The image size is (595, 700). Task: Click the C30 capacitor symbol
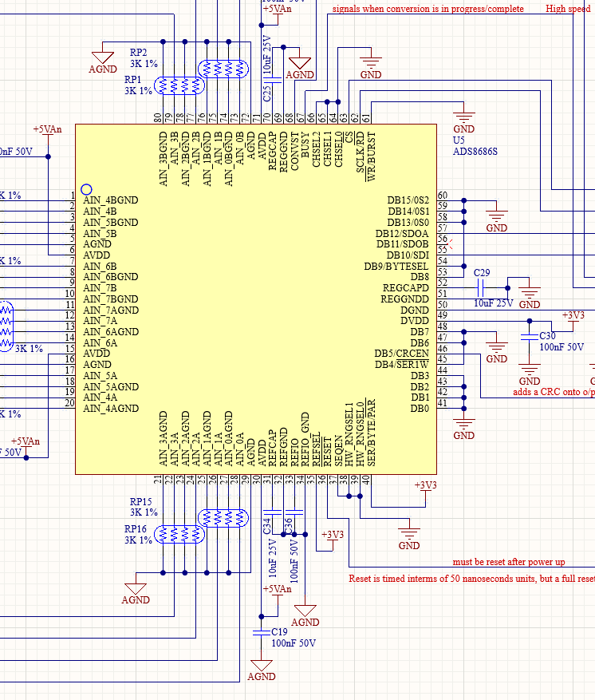pos(530,337)
